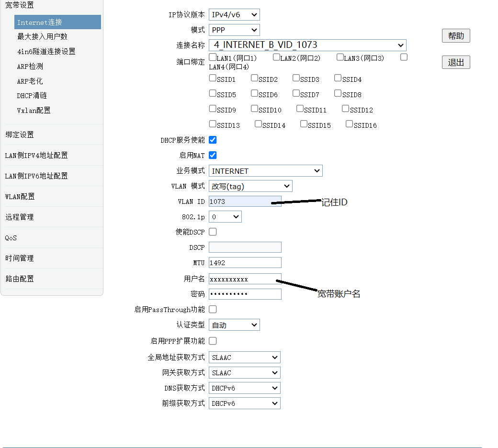Tick the LAN1 port binding checkbox
The height and width of the screenshot is (448, 498).
click(213, 57)
